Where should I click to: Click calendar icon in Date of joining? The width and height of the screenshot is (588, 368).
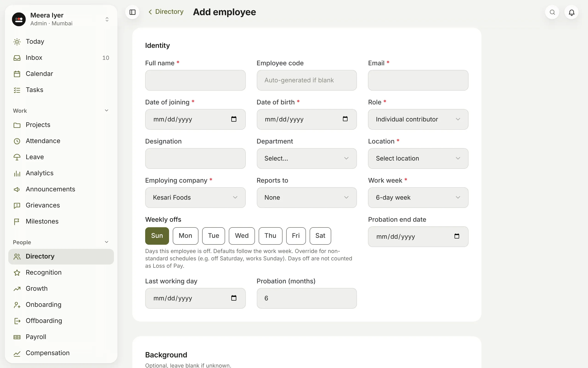click(234, 119)
